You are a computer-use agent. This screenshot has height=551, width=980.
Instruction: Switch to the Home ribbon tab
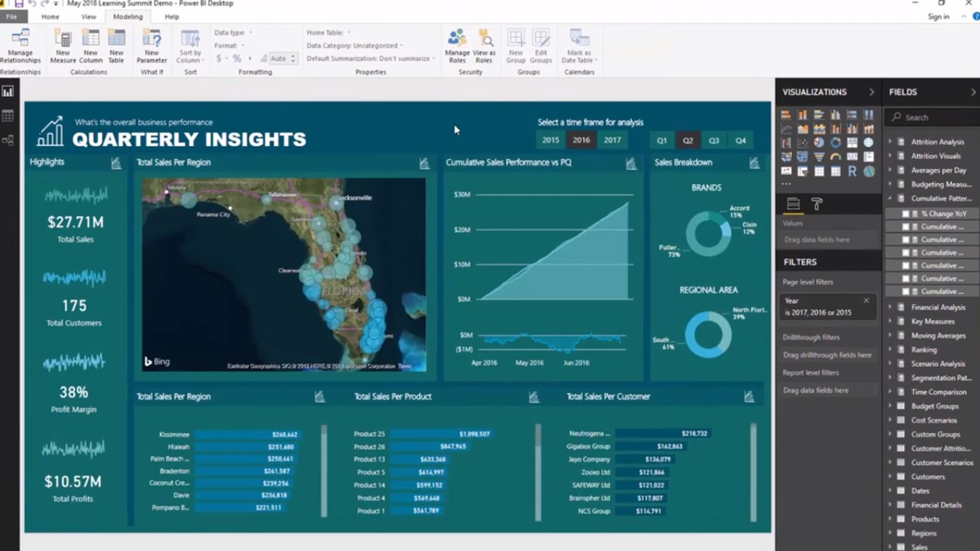coord(50,17)
